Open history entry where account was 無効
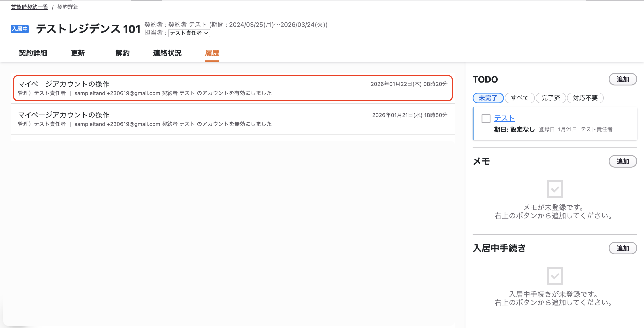 click(x=232, y=119)
